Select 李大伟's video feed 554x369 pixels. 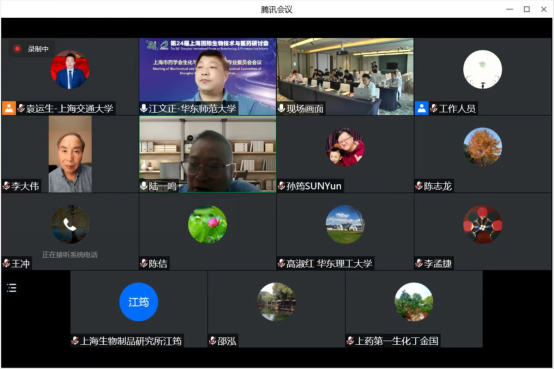[70, 154]
